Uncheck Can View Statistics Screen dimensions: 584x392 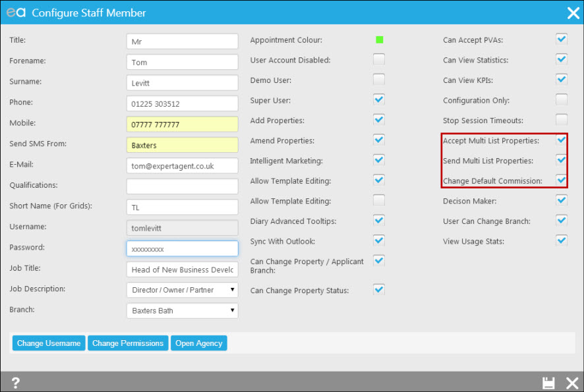point(562,59)
